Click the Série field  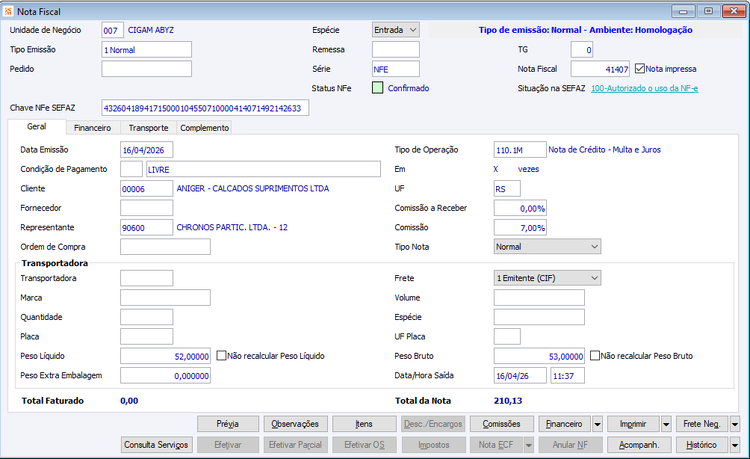click(x=396, y=69)
